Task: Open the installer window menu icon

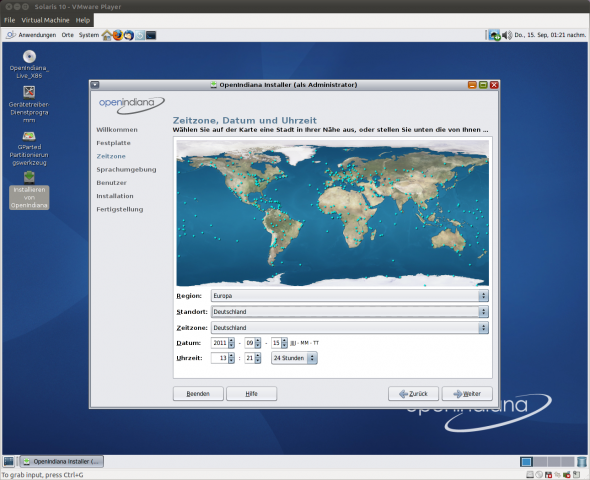Action: [95, 85]
